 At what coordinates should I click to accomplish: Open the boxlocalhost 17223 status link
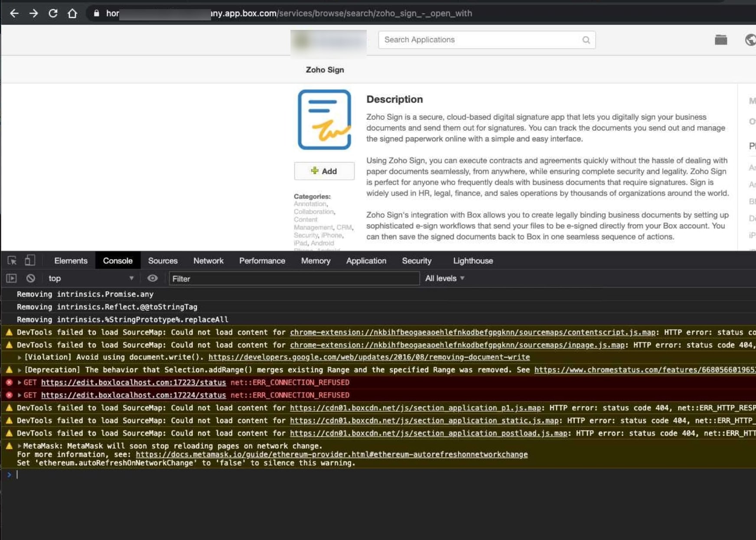point(134,382)
